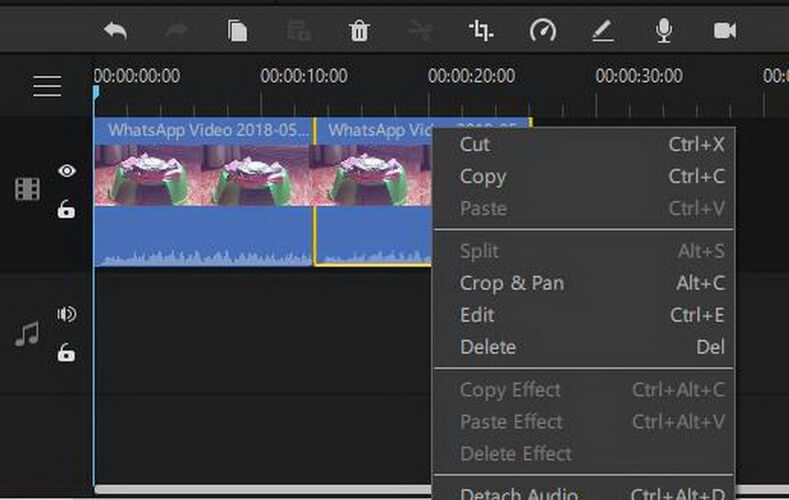This screenshot has height=500, width=789.
Task: Click the greyed Delete Effect entry
Action: click(584, 454)
